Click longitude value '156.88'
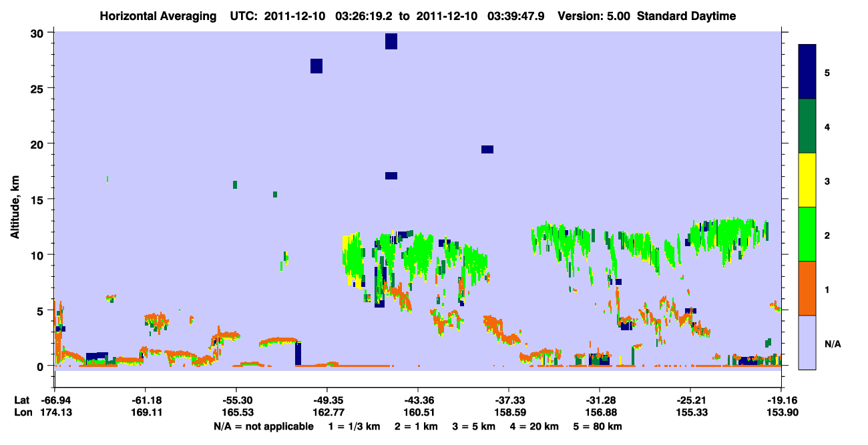Image resolution: width=868 pixels, height=445 pixels. pyautogui.click(x=600, y=413)
